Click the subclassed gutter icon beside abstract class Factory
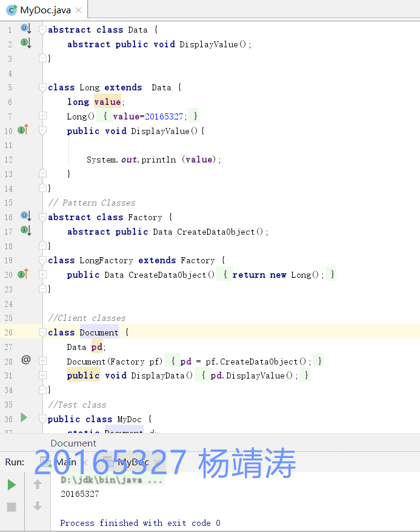Screen dimensions: 420x532 point(26,216)
